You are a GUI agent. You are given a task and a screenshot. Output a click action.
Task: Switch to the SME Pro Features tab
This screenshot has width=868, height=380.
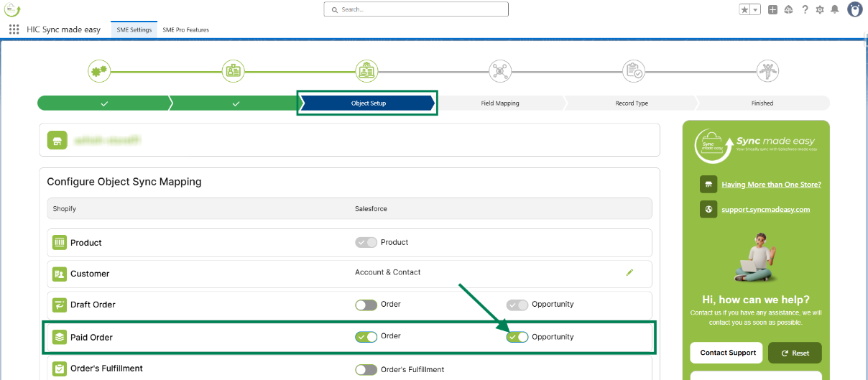185,29
